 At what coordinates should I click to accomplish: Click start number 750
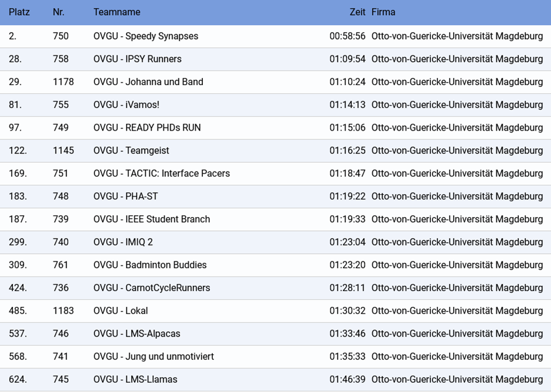pos(61,36)
